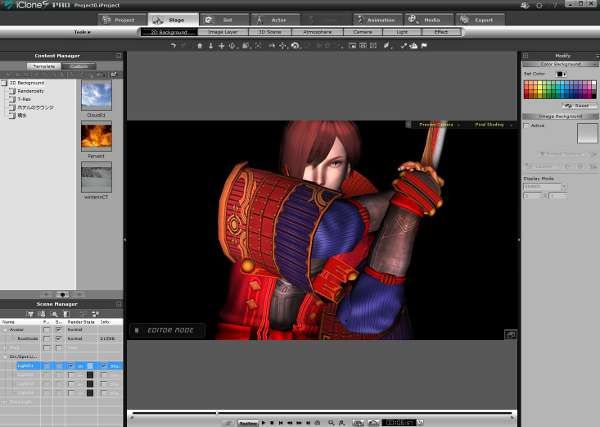Click the Template tab in Content Manager
This screenshot has height=427, width=600.
coord(44,67)
